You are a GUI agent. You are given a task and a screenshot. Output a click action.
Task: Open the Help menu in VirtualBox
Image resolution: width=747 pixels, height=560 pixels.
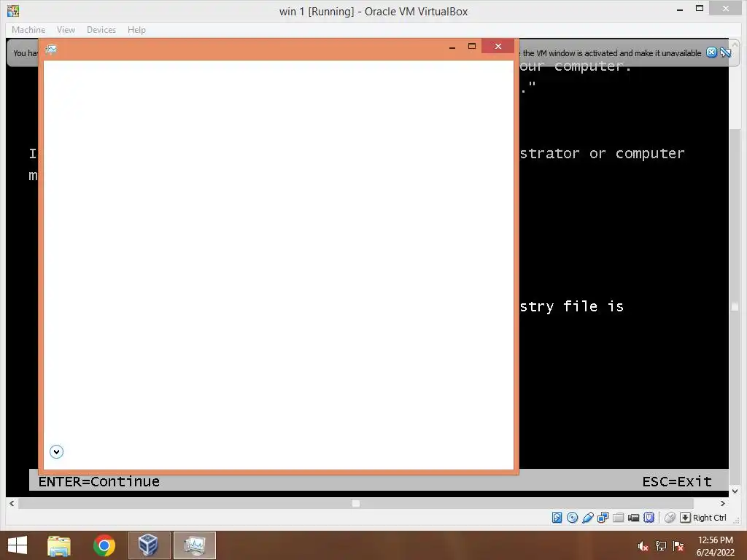click(x=136, y=29)
